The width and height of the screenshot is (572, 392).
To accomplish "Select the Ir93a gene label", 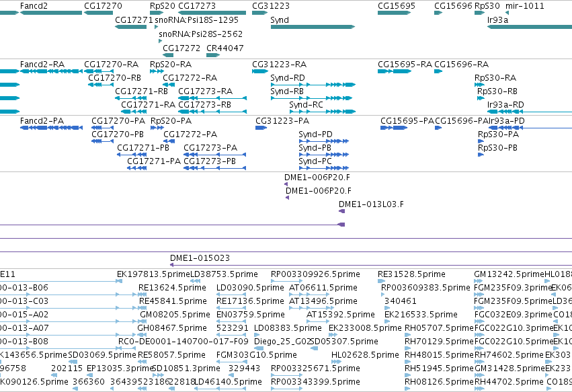I will click(x=497, y=19).
